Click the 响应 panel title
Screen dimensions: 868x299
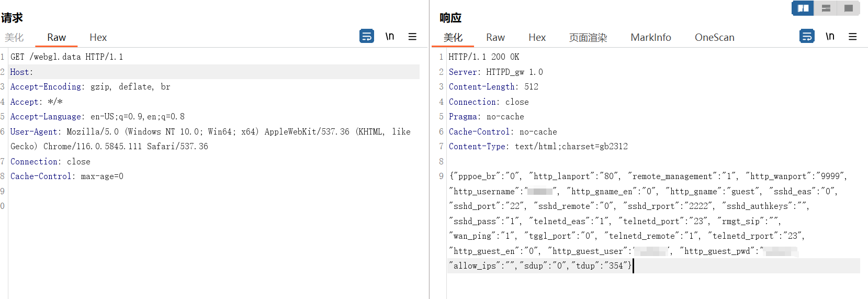click(x=450, y=18)
